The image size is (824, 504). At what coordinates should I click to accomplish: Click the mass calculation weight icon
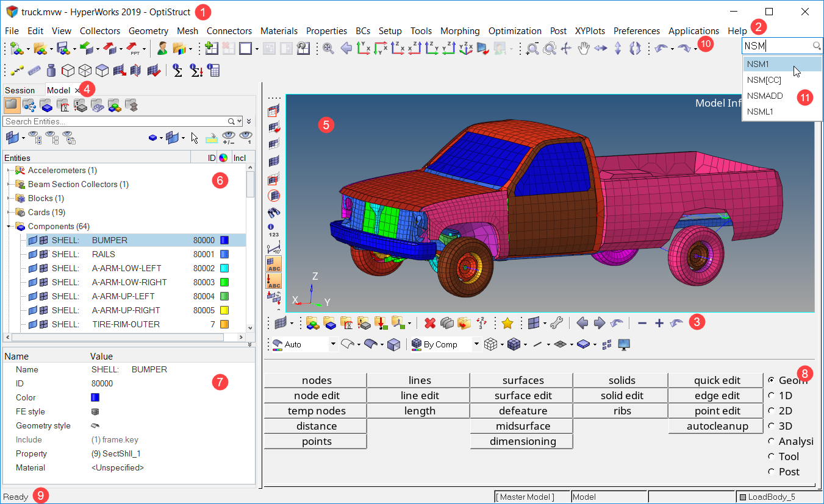point(51,71)
